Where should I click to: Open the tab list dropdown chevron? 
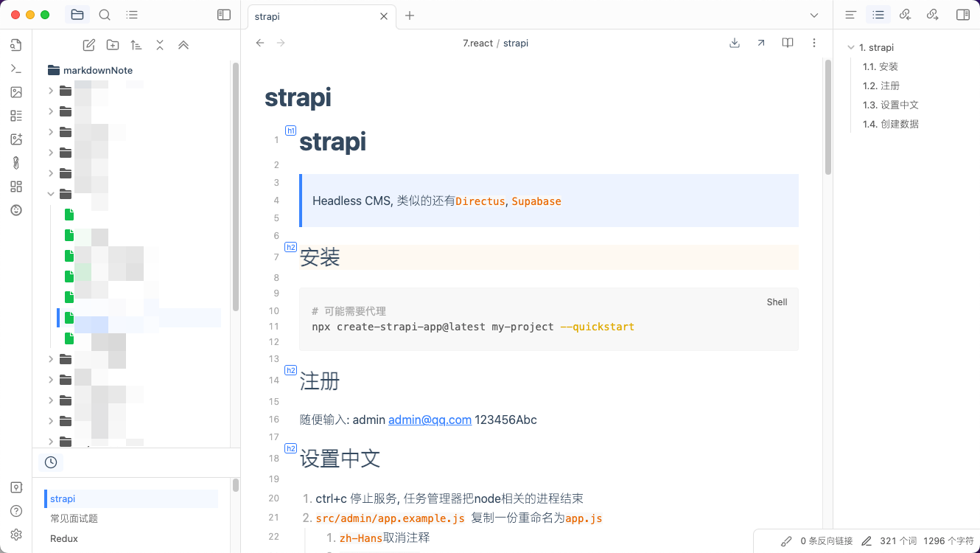(814, 15)
